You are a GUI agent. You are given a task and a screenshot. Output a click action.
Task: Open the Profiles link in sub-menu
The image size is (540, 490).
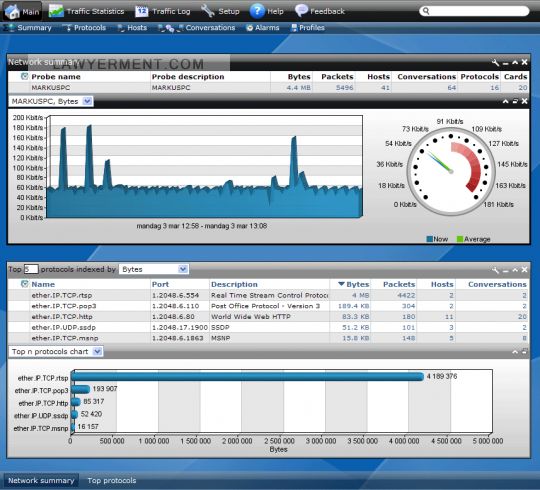(x=312, y=28)
